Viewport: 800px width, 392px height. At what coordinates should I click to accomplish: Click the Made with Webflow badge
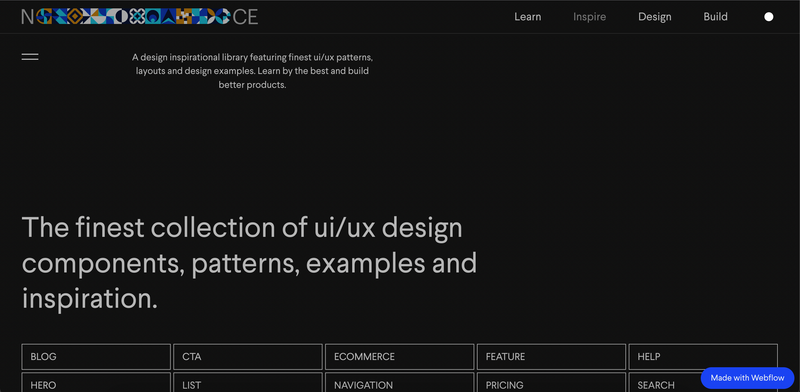coord(747,378)
